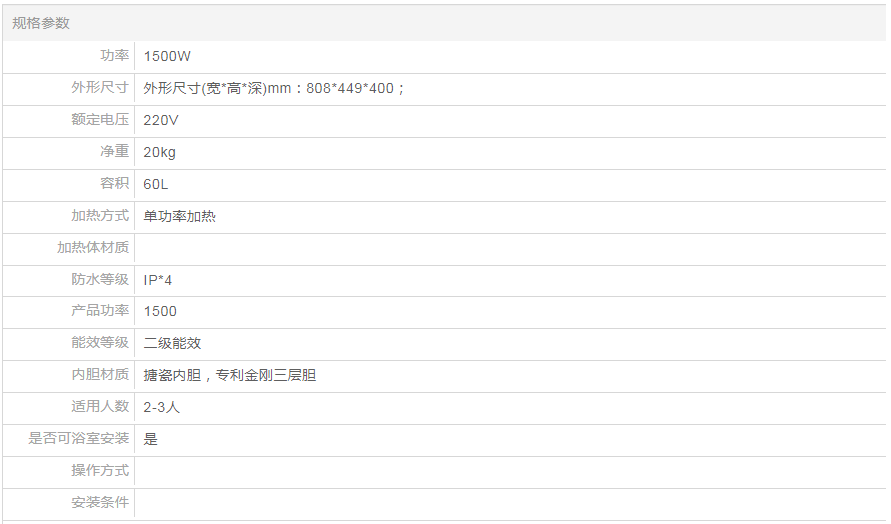891x524 pixels.
Task: Select the 额定电压 row label
Action: tap(100, 120)
